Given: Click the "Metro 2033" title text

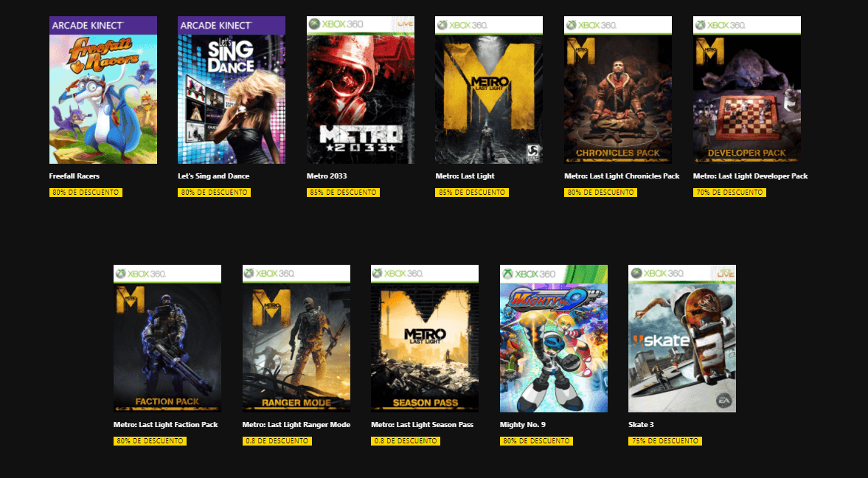Looking at the screenshot, I should 326,176.
